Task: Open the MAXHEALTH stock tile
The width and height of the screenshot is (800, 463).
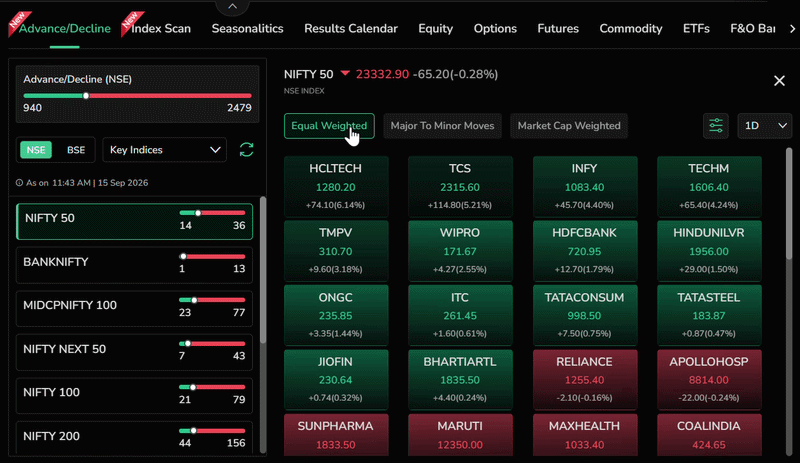Action: tap(585, 435)
